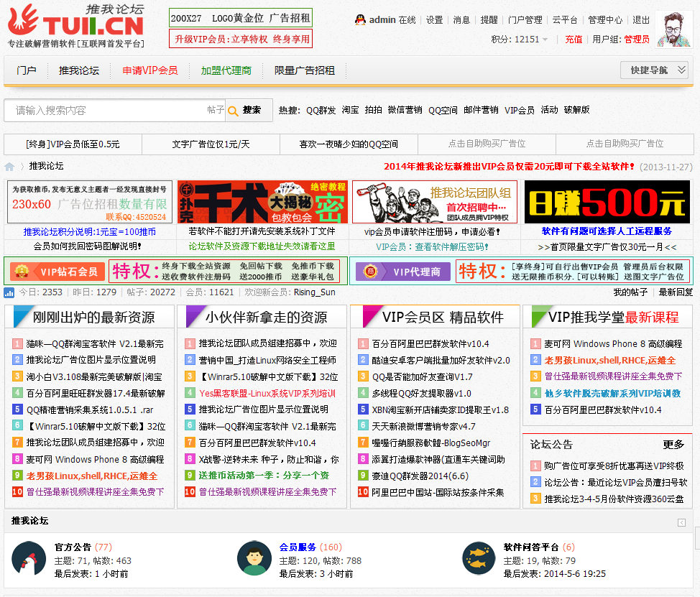The height and width of the screenshot is (597, 700).
Task: Open 更多 under 论坛公告
Action: [673, 445]
